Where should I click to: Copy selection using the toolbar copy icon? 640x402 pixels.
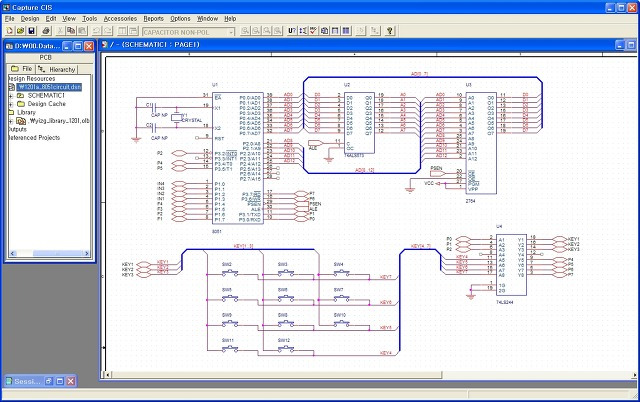71,31
